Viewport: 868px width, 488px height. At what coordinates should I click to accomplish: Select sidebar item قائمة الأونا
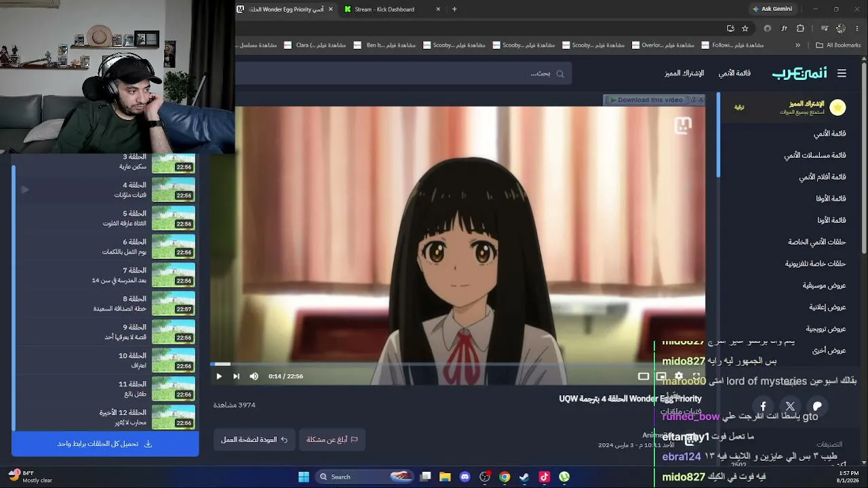coord(831,220)
